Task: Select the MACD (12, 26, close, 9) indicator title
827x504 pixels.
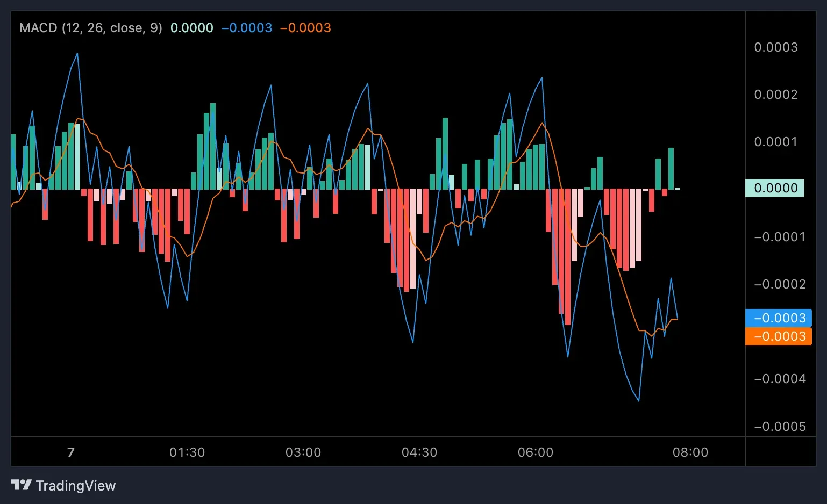Action: [91, 28]
